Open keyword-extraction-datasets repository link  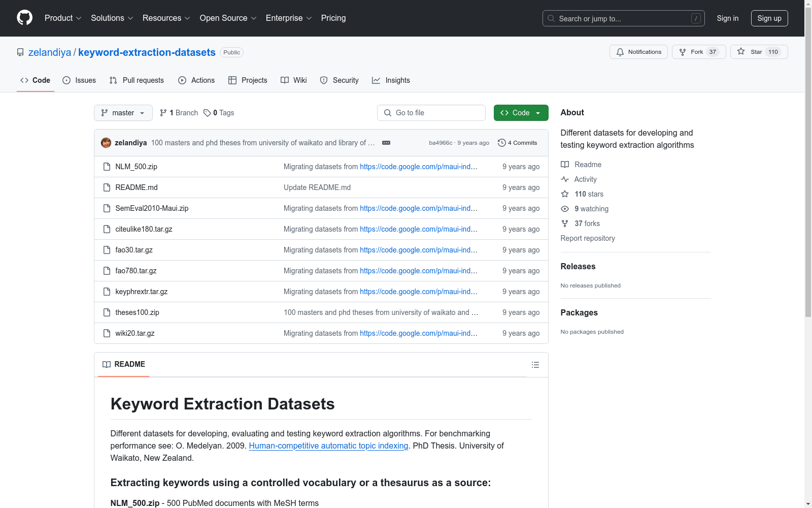coord(147,52)
